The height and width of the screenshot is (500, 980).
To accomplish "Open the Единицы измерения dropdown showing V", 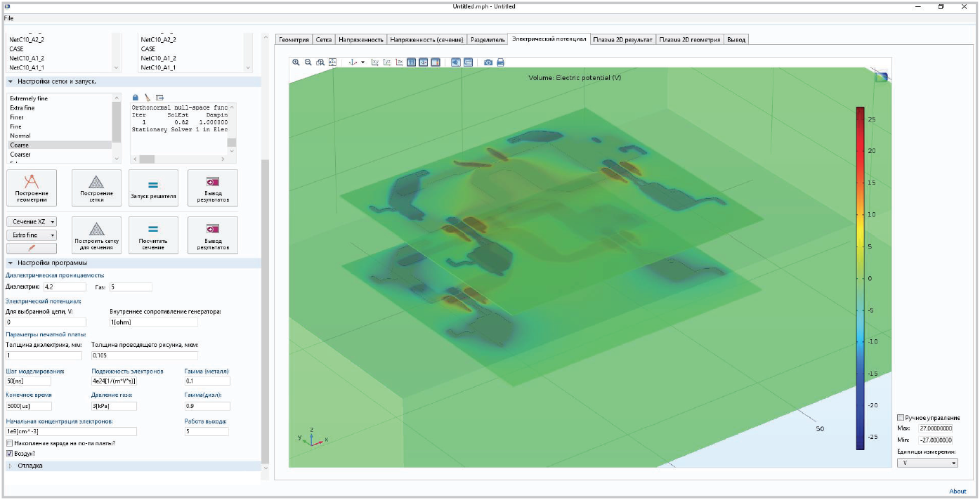I will (x=928, y=463).
